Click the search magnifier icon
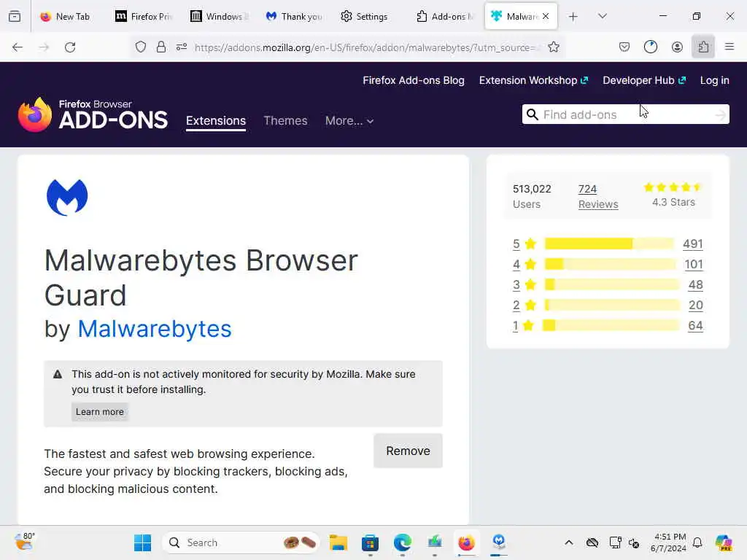Viewport: 747px width, 560px height. pos(532,114)
